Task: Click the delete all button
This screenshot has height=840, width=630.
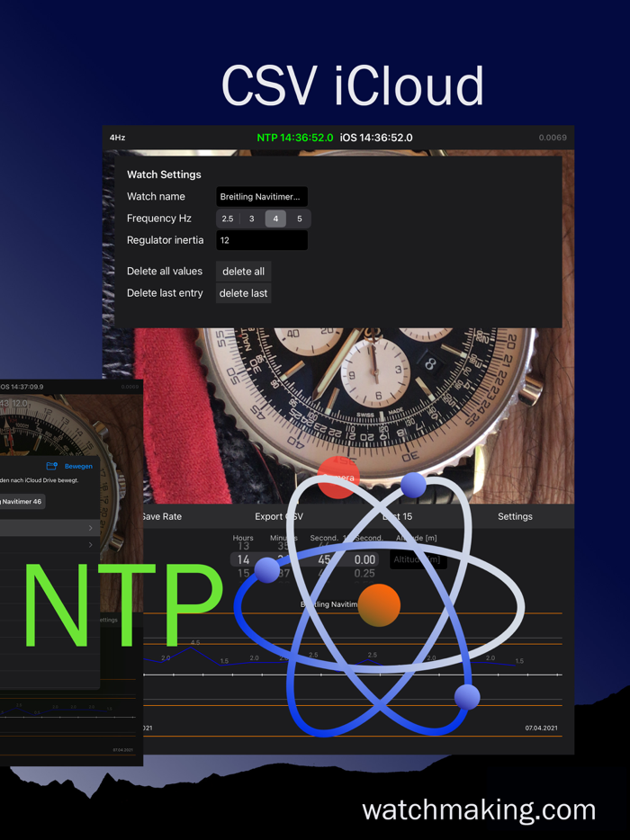Action: [x=243, y=271]
